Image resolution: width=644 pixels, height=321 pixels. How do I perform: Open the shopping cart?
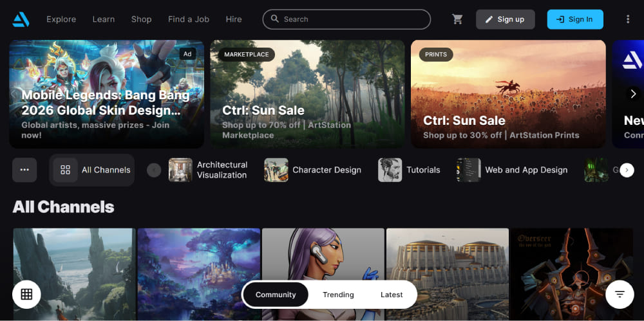click(457, 19)
